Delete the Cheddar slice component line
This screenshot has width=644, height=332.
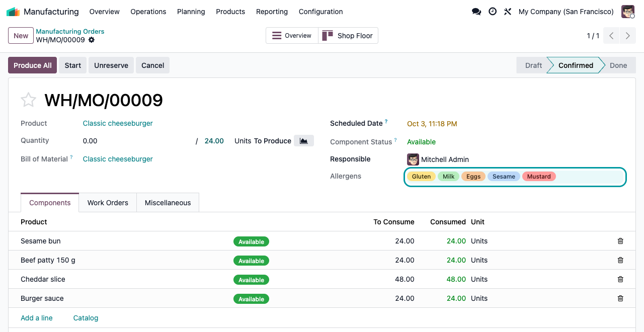pyautogui.click(x=620, y=279)
